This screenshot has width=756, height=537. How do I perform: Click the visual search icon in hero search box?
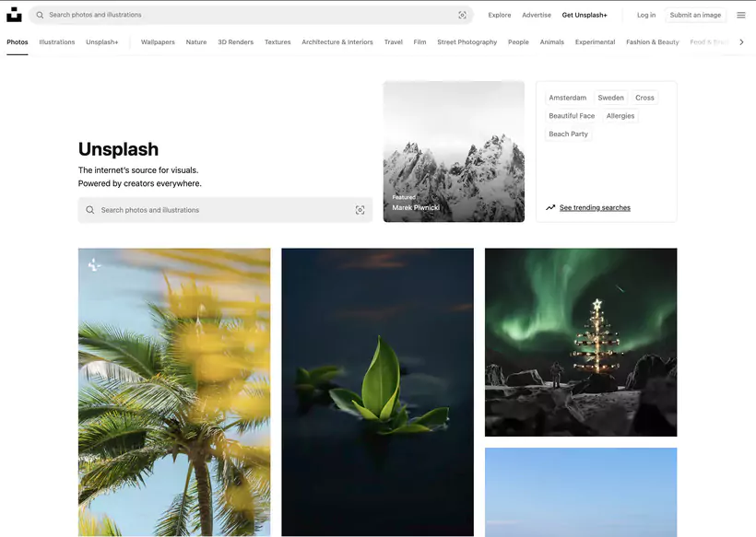point(360,210)
